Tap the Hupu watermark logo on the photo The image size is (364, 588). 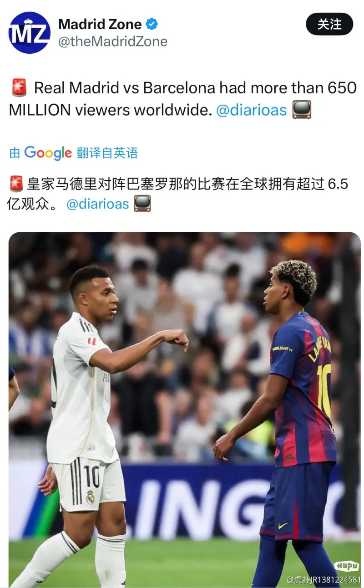pos(346,566)
